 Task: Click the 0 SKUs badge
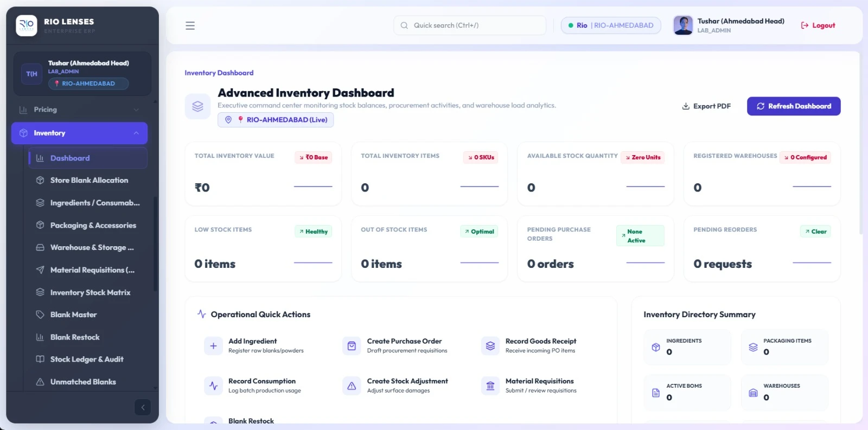click(x=481, y=157)
